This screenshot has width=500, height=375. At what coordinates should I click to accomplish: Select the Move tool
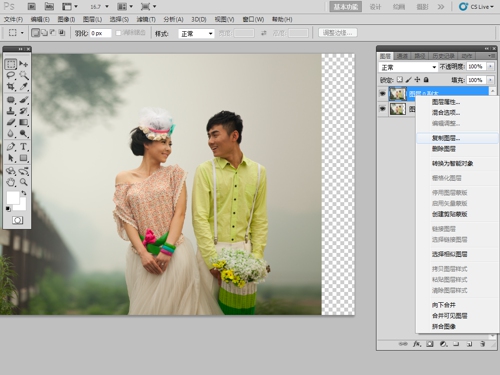pyautogui.click(x=23, y=64)
